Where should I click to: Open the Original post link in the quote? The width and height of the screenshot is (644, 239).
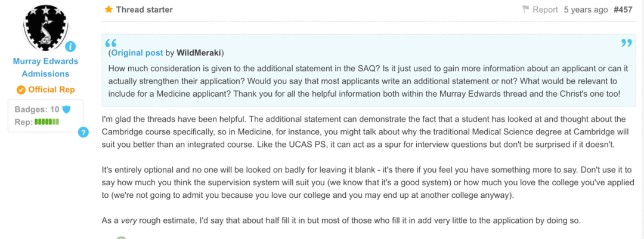tap(137, 53)
